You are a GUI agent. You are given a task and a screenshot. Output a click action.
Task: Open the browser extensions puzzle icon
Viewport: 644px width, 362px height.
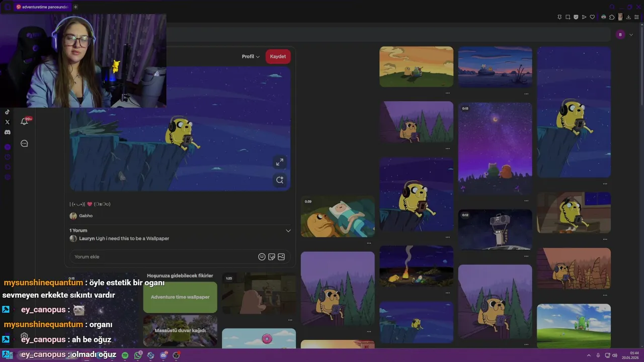click(612, 17)
